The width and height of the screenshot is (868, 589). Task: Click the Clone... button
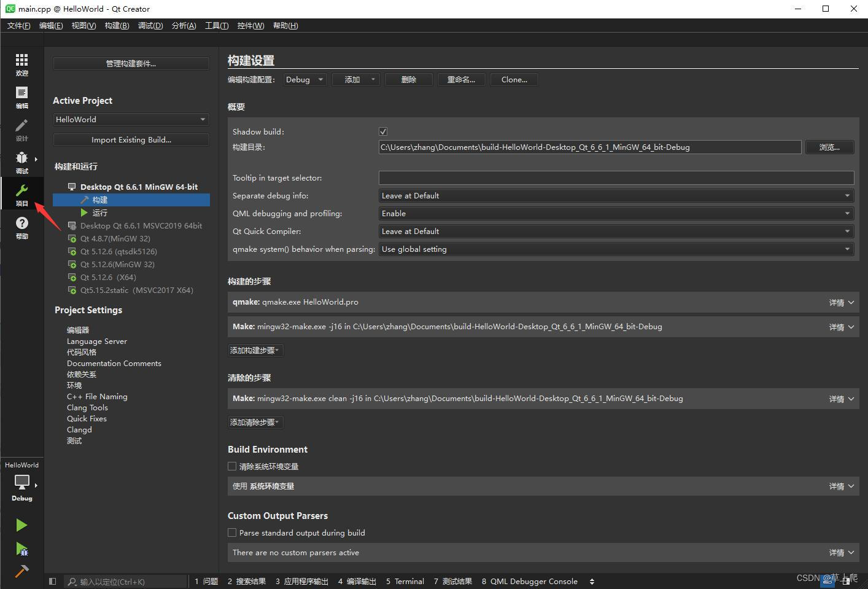tap(514, 79)
